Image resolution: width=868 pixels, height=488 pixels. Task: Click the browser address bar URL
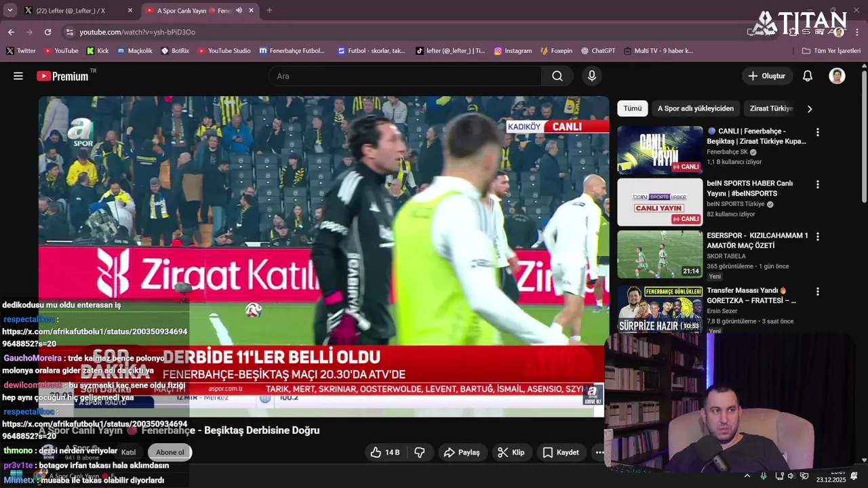pos(137,32)
